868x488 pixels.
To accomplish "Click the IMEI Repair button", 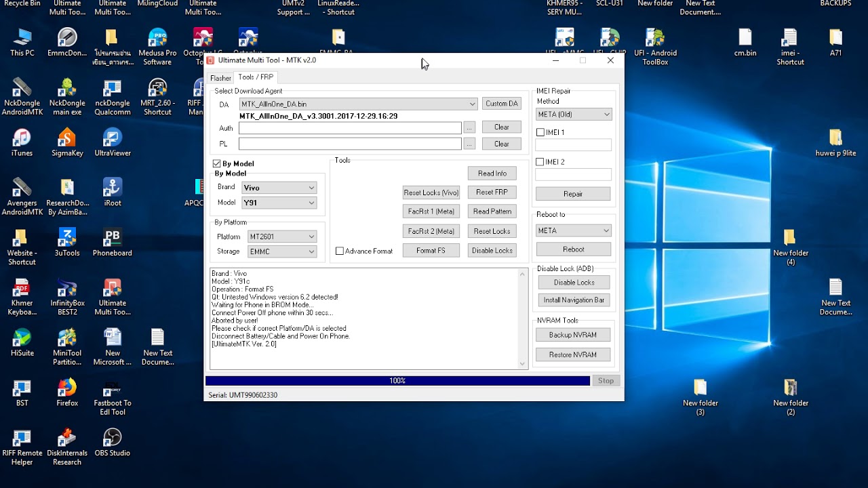I will (x=573, y=194).
